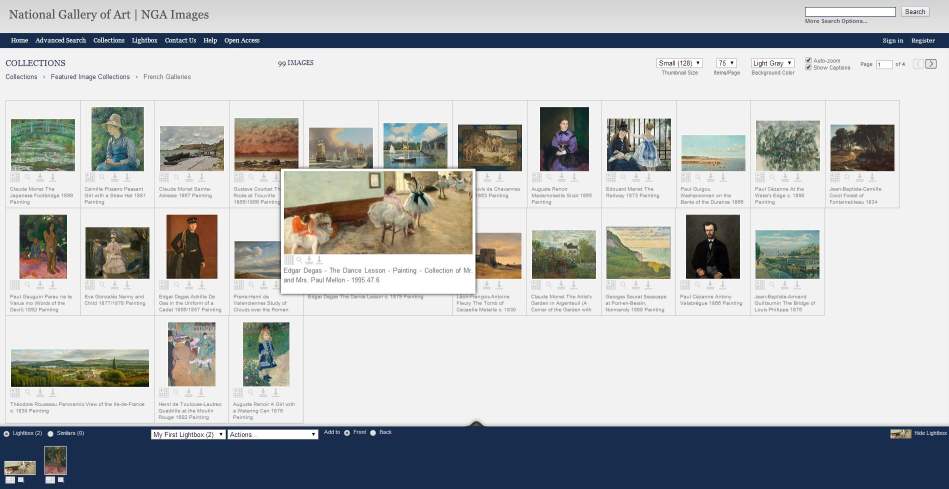Click the lightbox grid icon in the Dance Lesson popup
This screenshot has width=949, height=489.
click(289, 260)
